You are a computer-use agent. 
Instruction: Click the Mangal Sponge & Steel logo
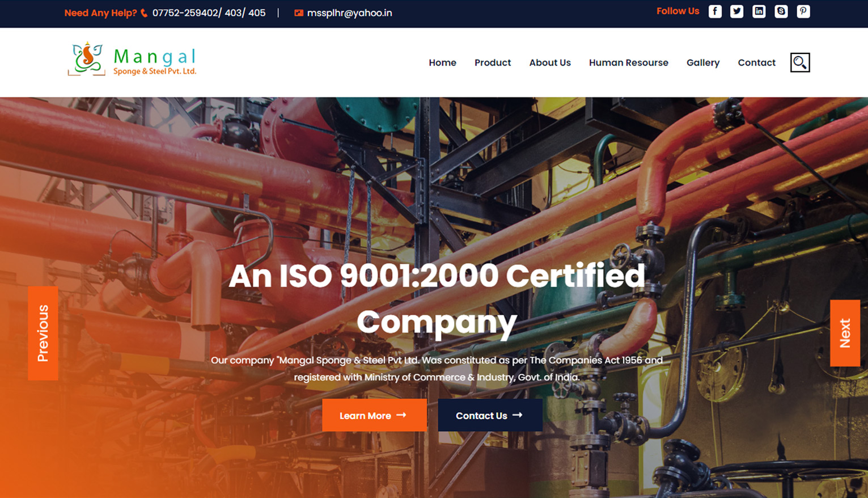132,60
